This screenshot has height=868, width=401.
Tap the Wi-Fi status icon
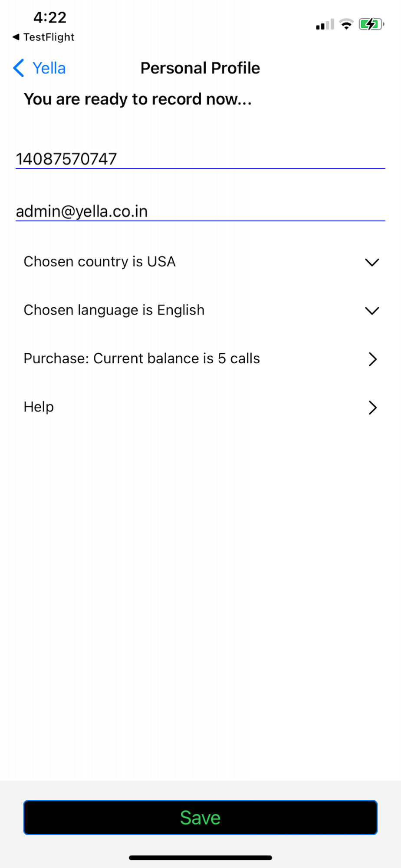(346, 24)
